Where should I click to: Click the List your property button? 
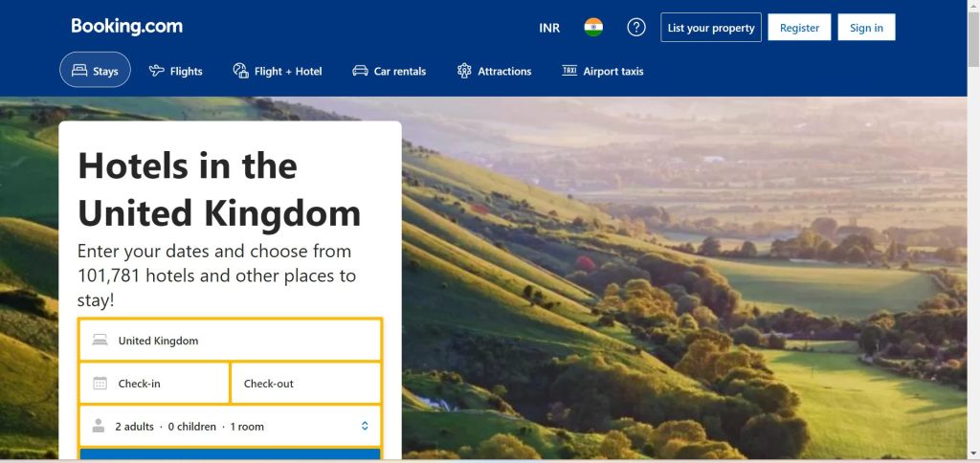click(711, 28)
